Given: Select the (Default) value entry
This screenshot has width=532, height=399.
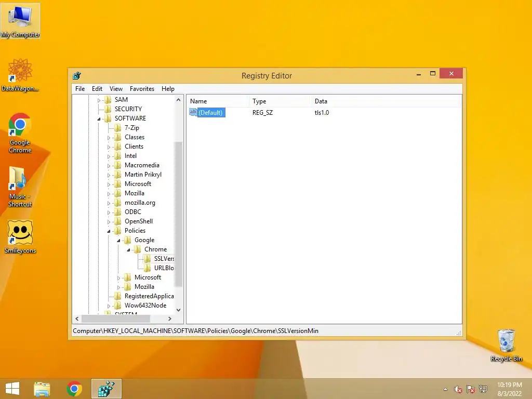Looking at the screenshot, I should [210, 113].
